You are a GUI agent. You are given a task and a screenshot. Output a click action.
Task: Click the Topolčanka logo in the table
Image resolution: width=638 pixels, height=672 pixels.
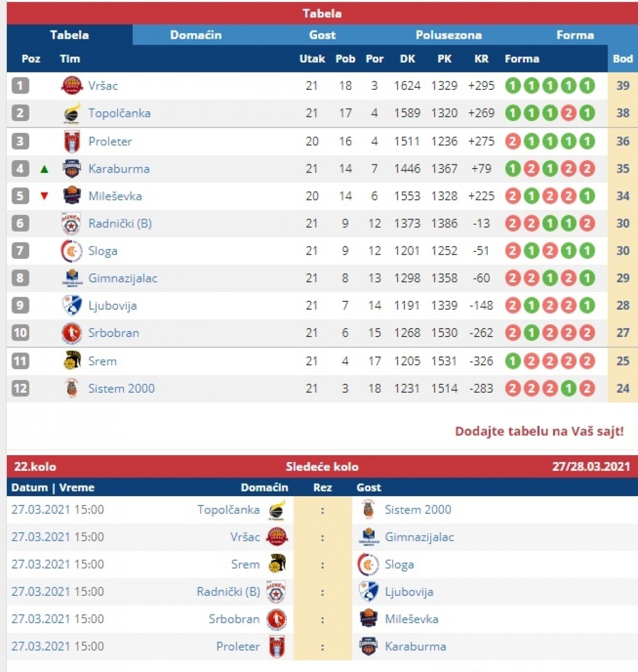(x=72, y=113)
